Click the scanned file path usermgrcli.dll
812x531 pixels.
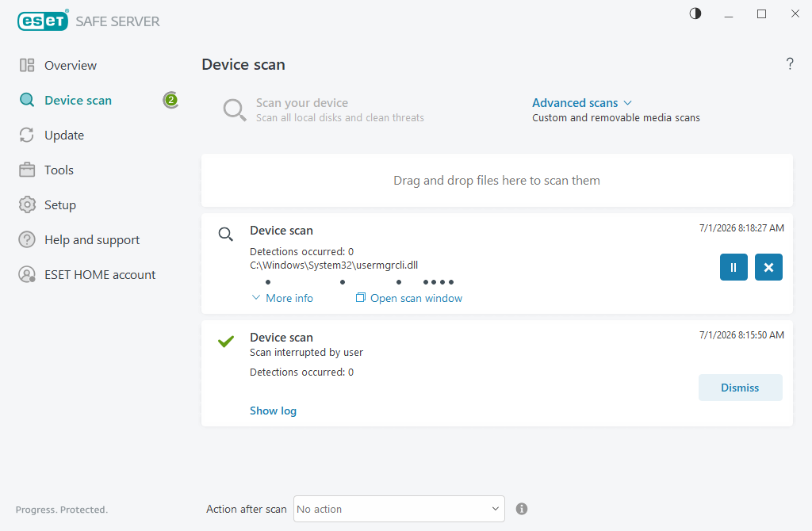pos(334,265)
